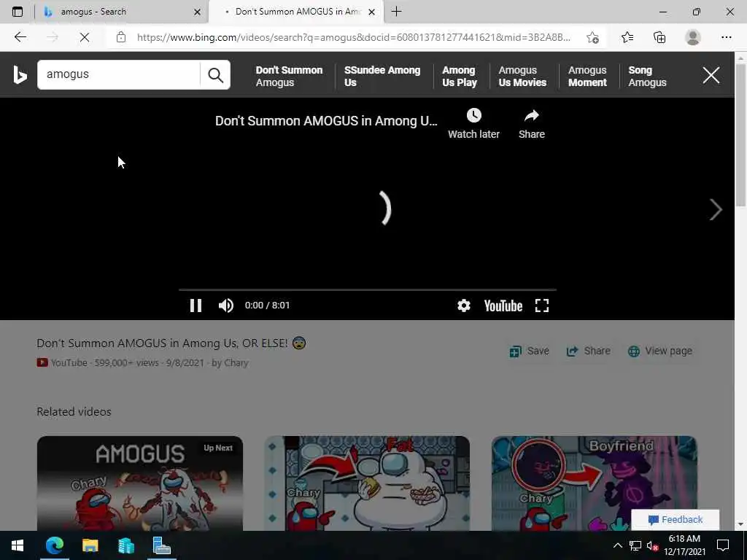Open Collections in Edge
The image size is (747, 560).
(659, 37)
